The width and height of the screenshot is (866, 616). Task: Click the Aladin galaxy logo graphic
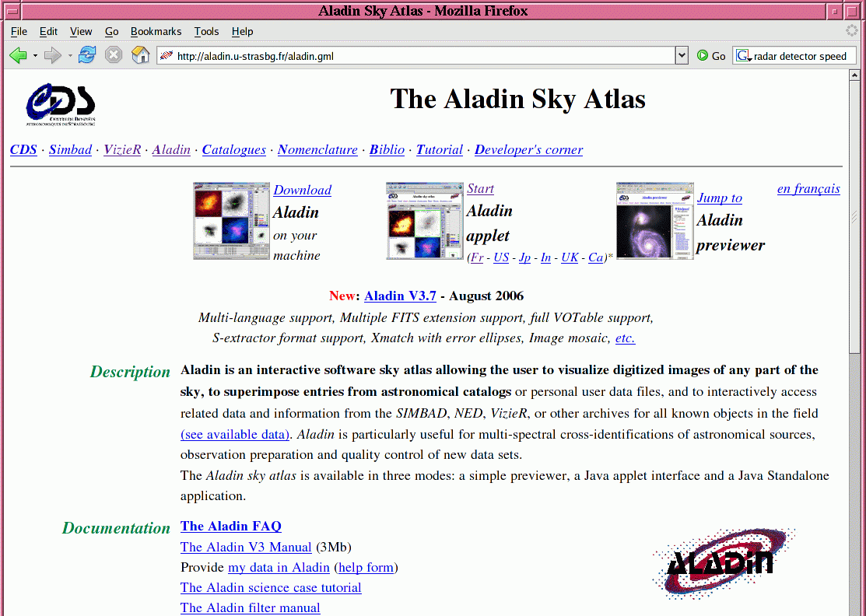pos(724,563)
